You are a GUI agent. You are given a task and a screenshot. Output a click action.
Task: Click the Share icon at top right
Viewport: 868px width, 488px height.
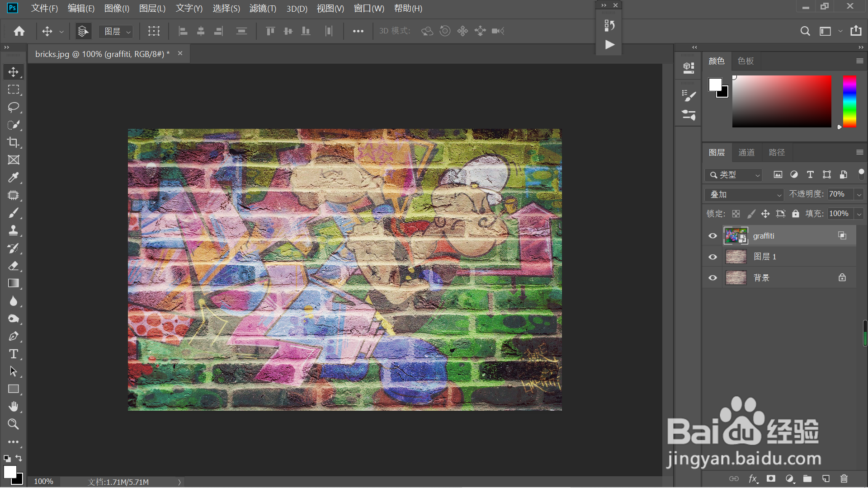pyautogui.click(x=856, y=31)
